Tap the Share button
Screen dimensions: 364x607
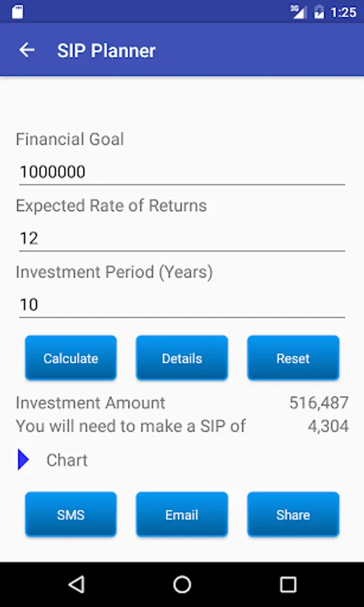coord(293,515)
